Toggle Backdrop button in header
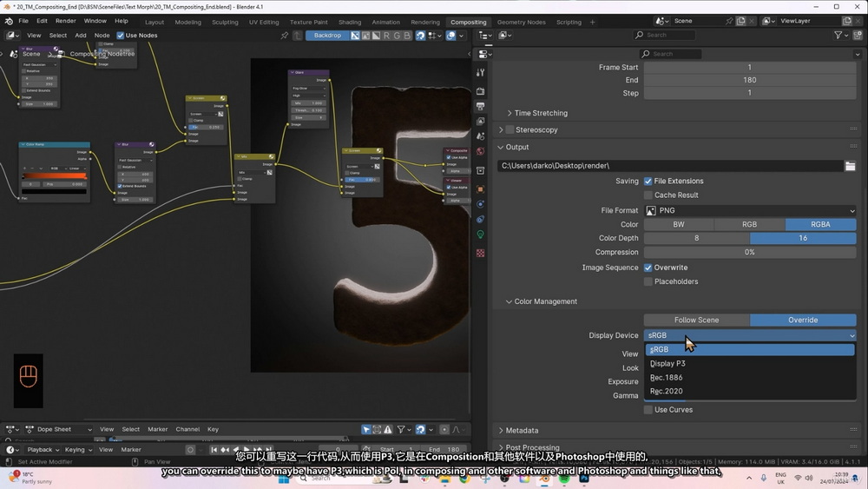This screenshot has height=489, width=868. point(327,36)
